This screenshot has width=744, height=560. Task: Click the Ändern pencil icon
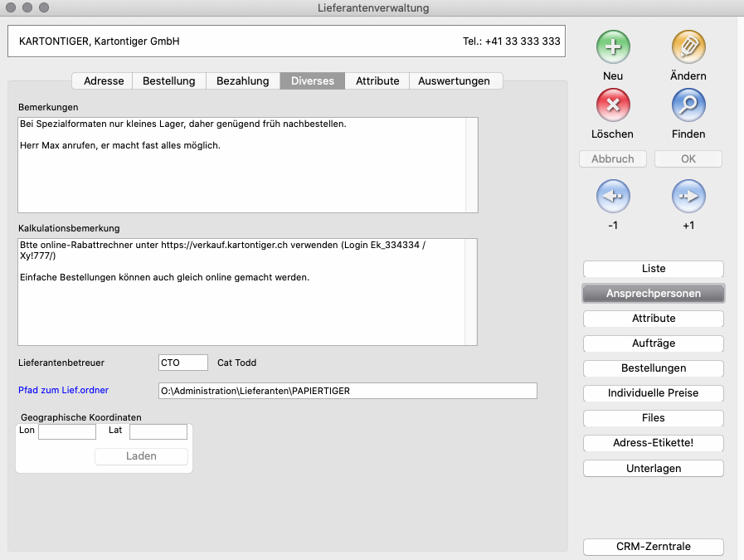coord(688,47)
